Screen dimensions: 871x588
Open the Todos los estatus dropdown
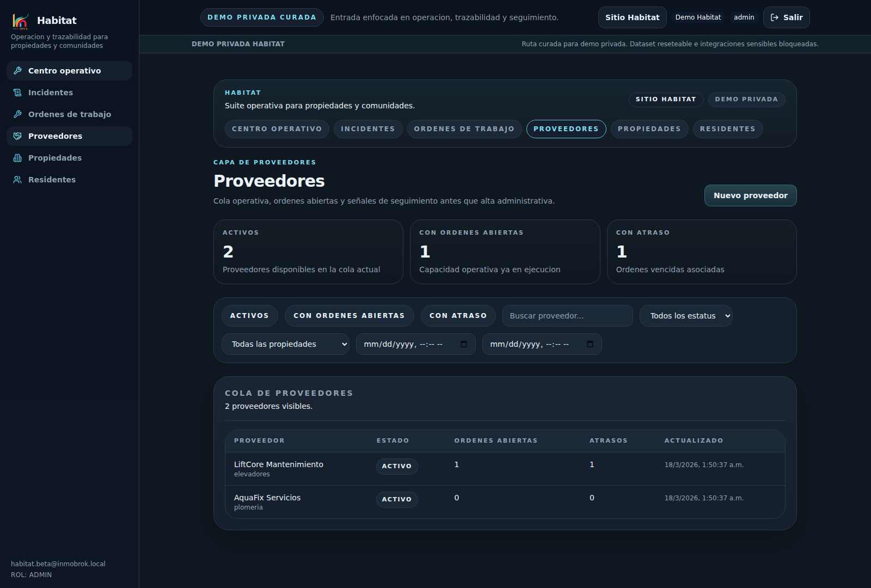point(686,316)
